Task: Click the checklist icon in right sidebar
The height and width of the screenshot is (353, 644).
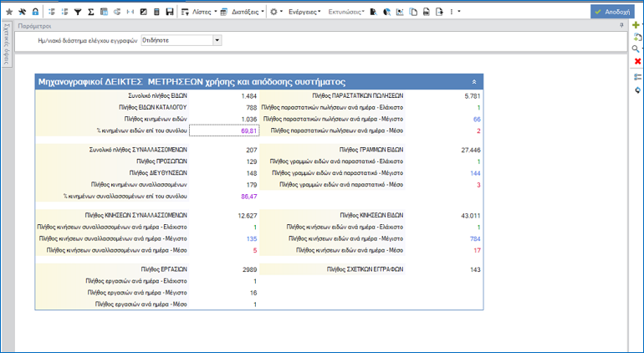Action: coord(637,77)
